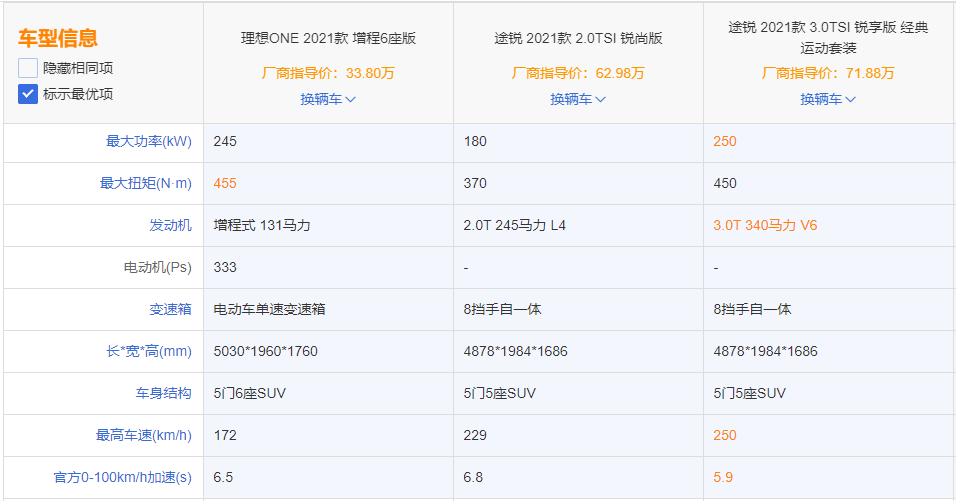Select the highlighted 455 torque value
Screen dimensions: 956x501
click(x=225, y=183)
